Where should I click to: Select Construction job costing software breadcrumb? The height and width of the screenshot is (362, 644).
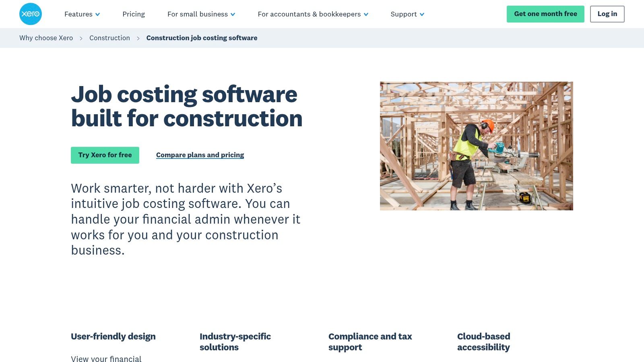202,38
